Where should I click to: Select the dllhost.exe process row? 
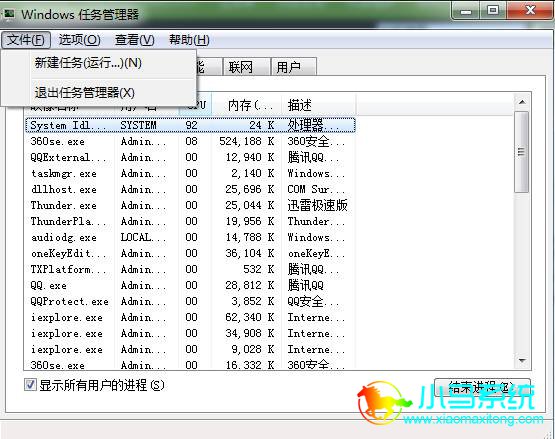click(x=190, y=189)
